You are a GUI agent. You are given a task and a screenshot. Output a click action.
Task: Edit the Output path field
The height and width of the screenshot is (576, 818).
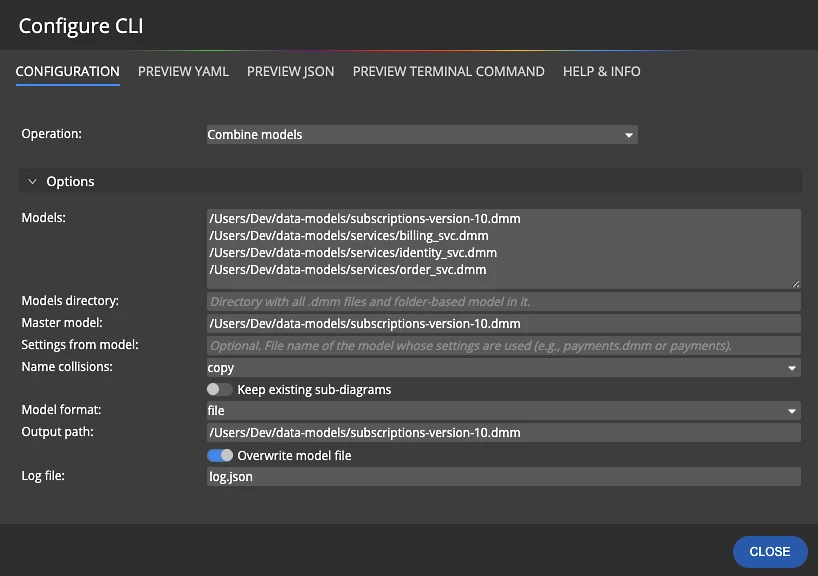click(503, 433)
